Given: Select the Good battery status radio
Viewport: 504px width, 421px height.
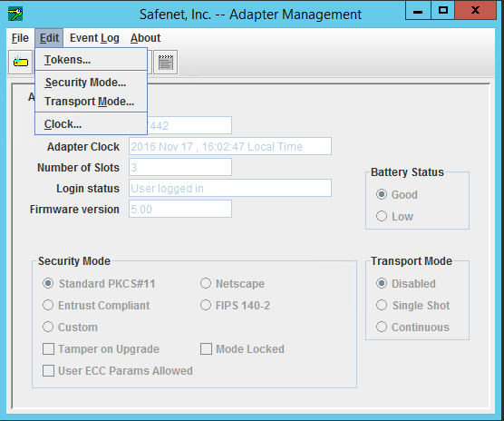Looking at the screenshot, I should click(397, 194).
